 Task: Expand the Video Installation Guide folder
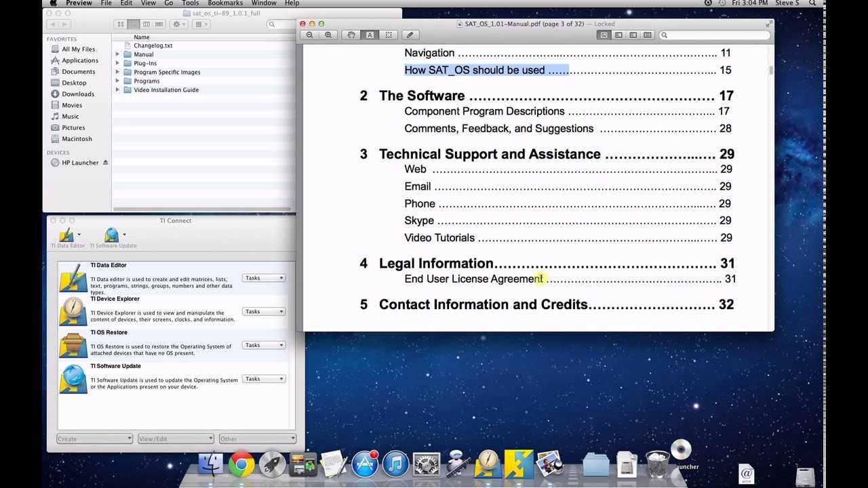[117, 89]
